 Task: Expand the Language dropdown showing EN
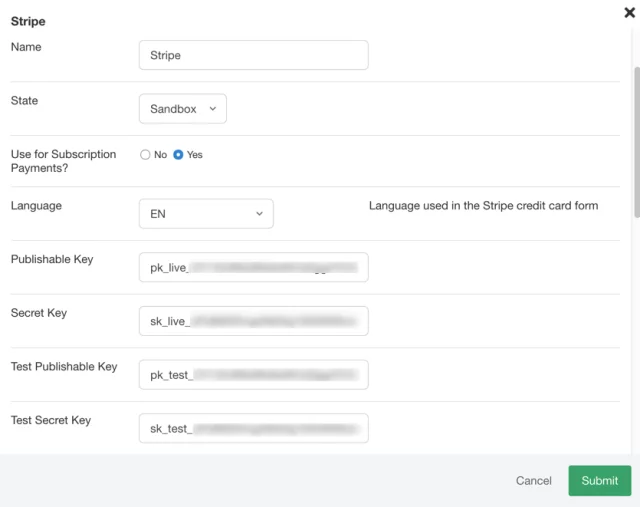pyautogui.click(x=205, y=214)
